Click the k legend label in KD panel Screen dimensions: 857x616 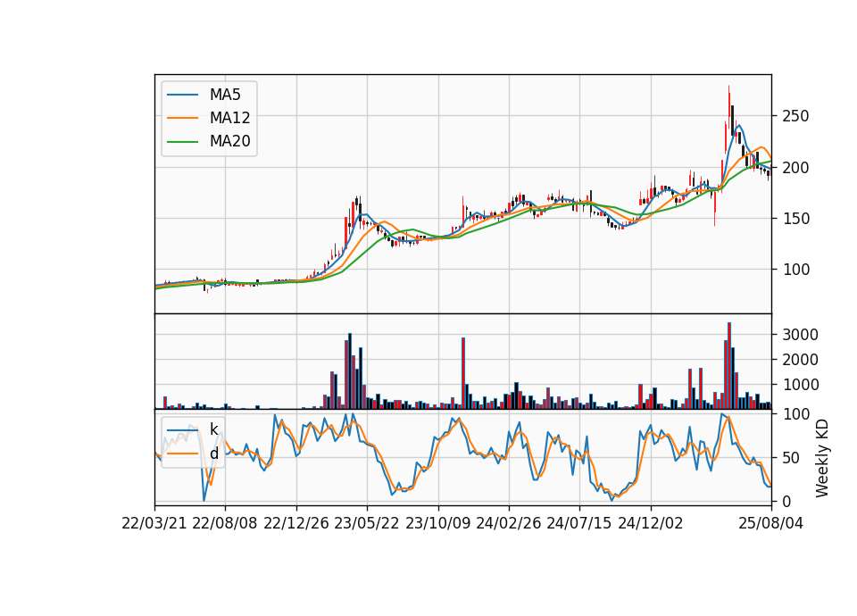(213, 429)
